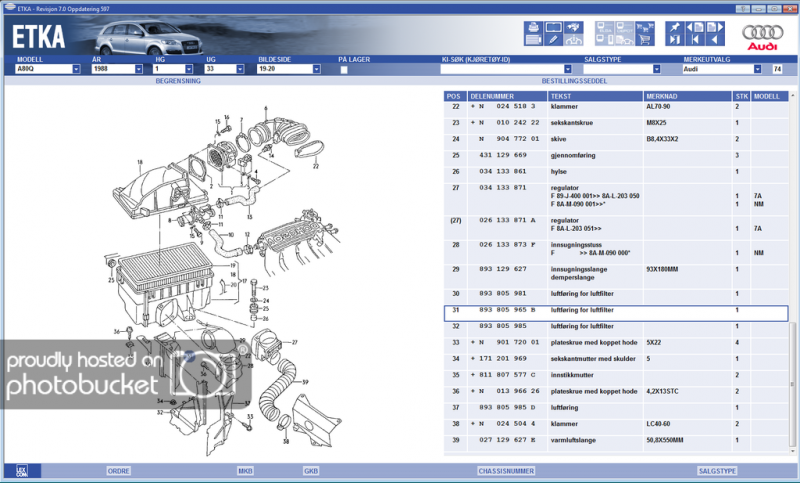Screen dimensions: 800x483
Task: Click the pushpin icon
Action: point(673,27)
